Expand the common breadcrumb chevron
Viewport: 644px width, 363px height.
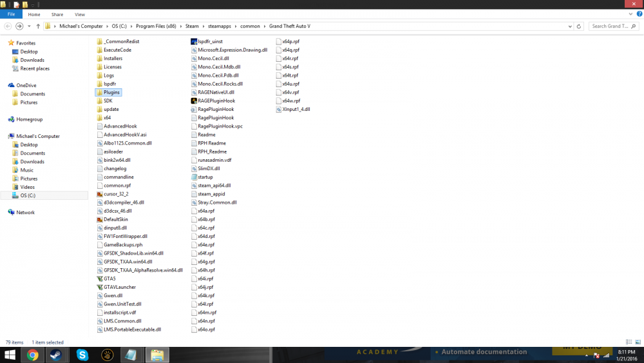point(265,26)
